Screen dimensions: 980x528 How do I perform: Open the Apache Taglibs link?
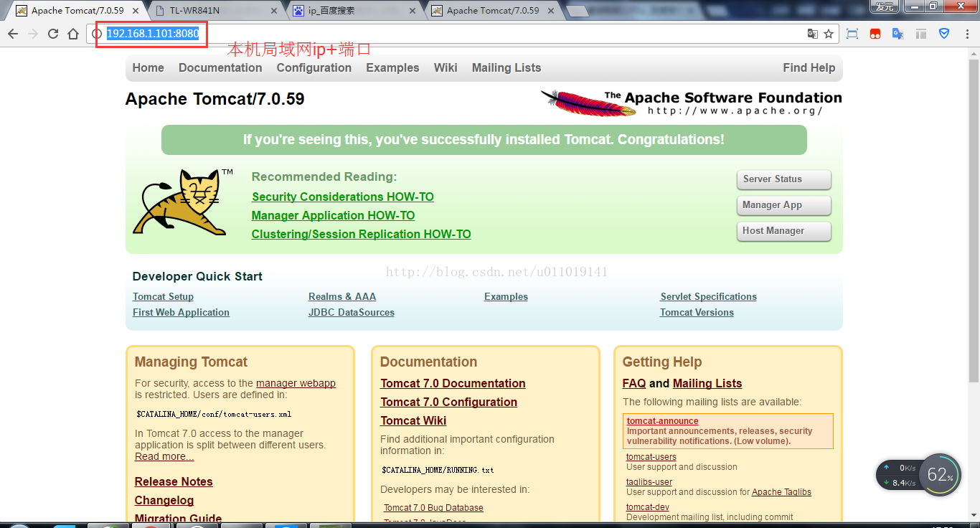point(781,492)
